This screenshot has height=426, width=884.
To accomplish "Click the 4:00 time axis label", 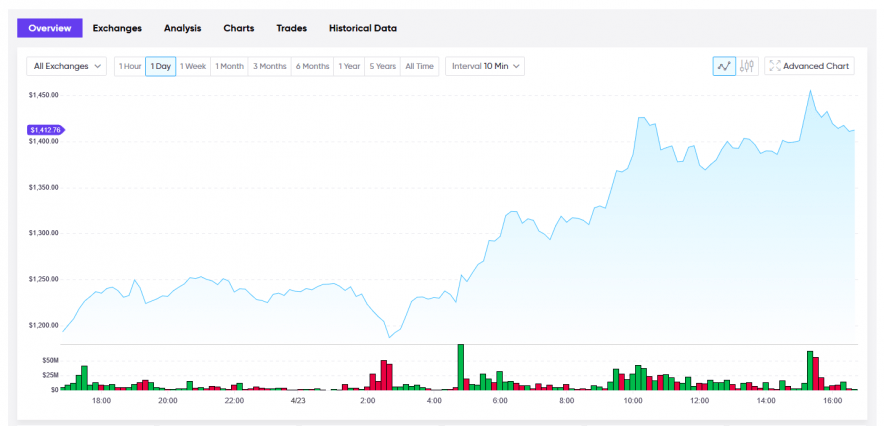I will click(x=434, y=401).
